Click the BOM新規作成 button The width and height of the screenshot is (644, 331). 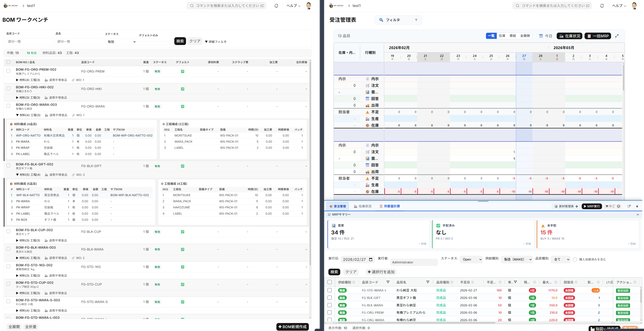click(293, 327)
